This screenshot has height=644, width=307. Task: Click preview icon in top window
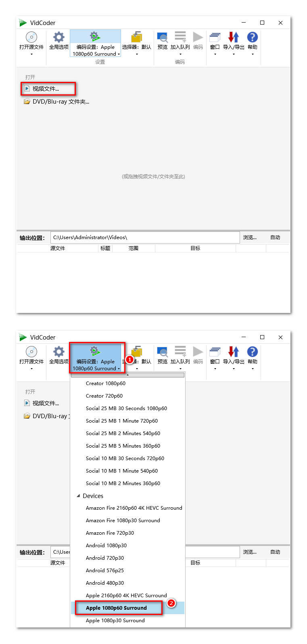[163, 37]
